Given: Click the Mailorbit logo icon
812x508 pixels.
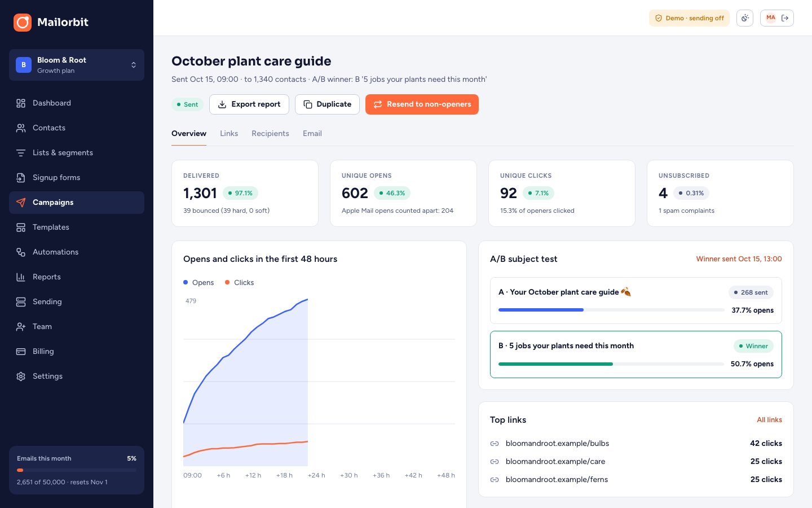Looking at the screenshot, I should coord(23,23).
